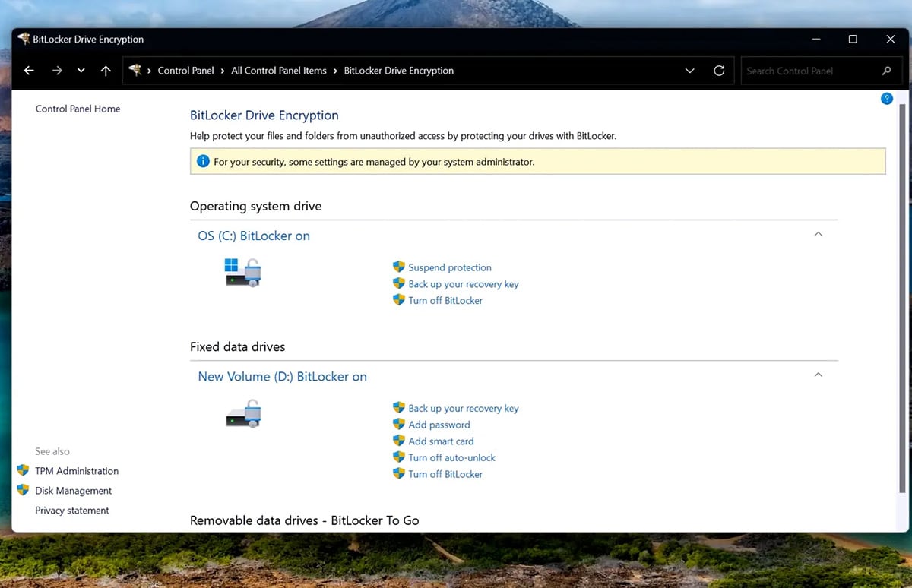Open the Privacy statement link
The image size is (912, 588).
pos(72,511)
